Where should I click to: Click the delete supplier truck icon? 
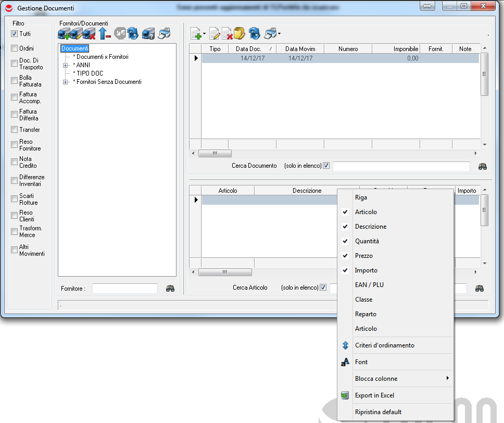[x=90, y=34]
